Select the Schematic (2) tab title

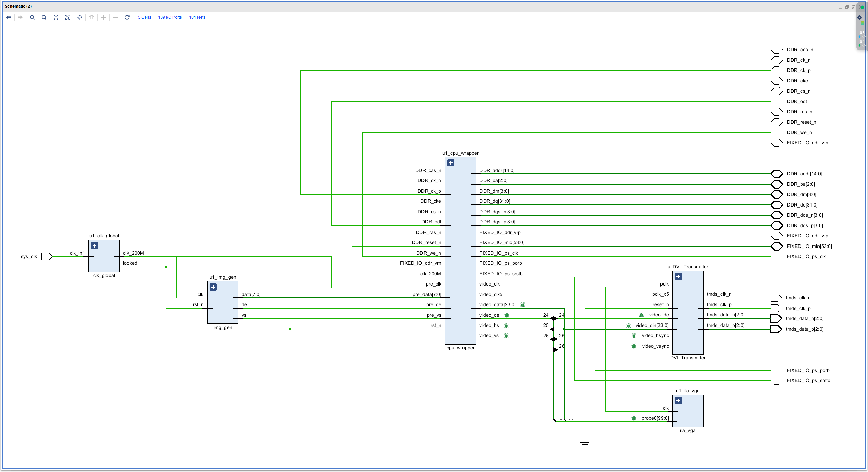pyautogui.click(x=18, y=6)
